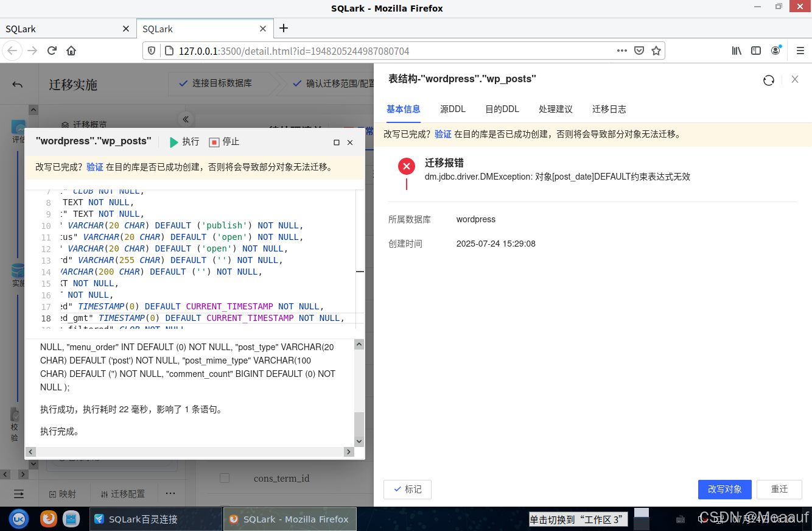Collapse the left panel with double chevron
Viewport: 812px width, 531px height.
click(x=186, y=119)
